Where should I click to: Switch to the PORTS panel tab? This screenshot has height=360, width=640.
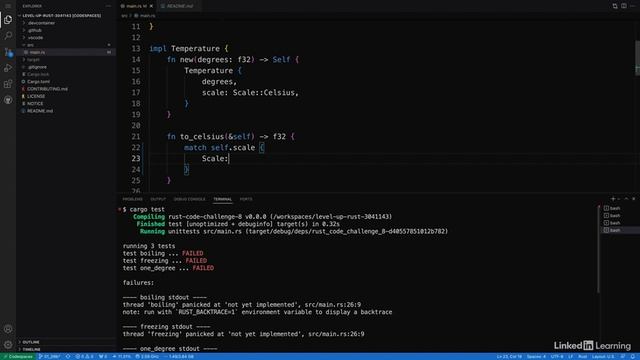point(246,199)
